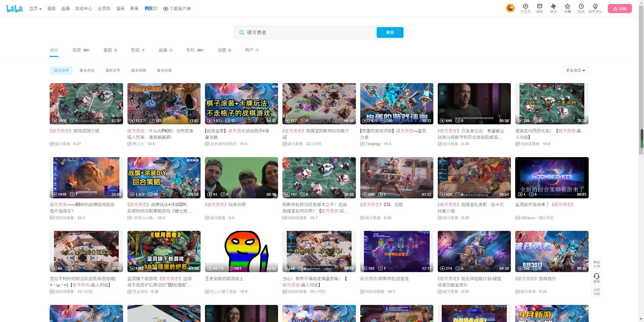
Task: Select the 最多收藏 sort option
Action: point(164,70)
